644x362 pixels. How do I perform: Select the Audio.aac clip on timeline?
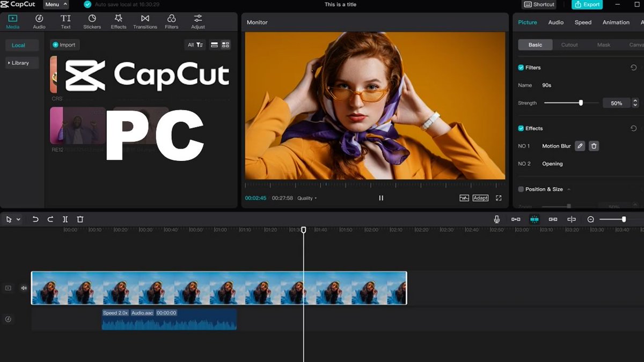169,320
